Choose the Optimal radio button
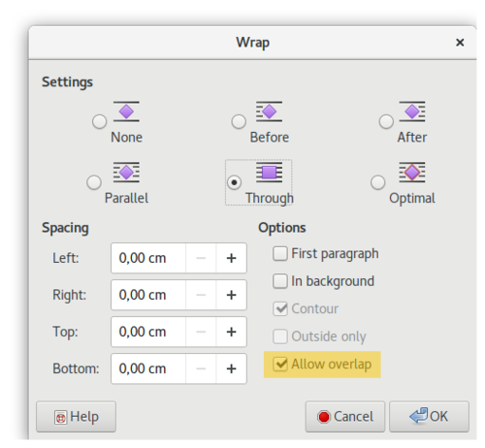Screen dimensions: 485x448 [377, 182]
